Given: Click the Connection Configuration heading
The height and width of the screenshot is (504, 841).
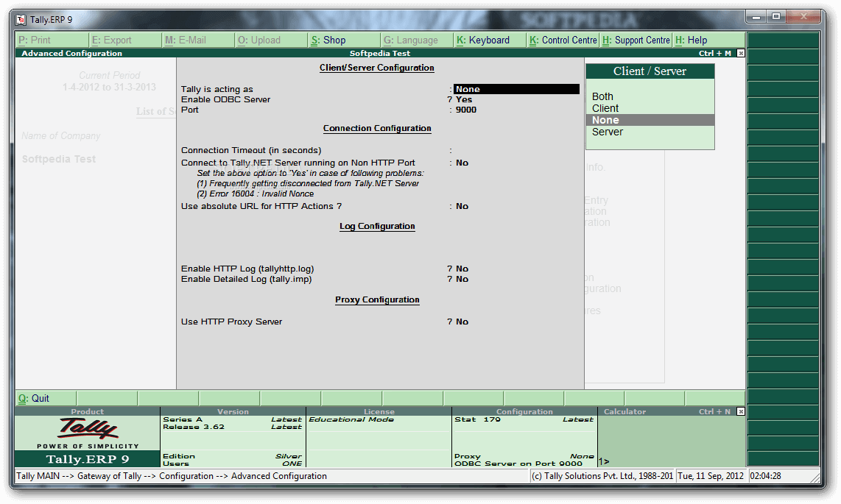Looking at the screenshot, I should pos(377,129).
